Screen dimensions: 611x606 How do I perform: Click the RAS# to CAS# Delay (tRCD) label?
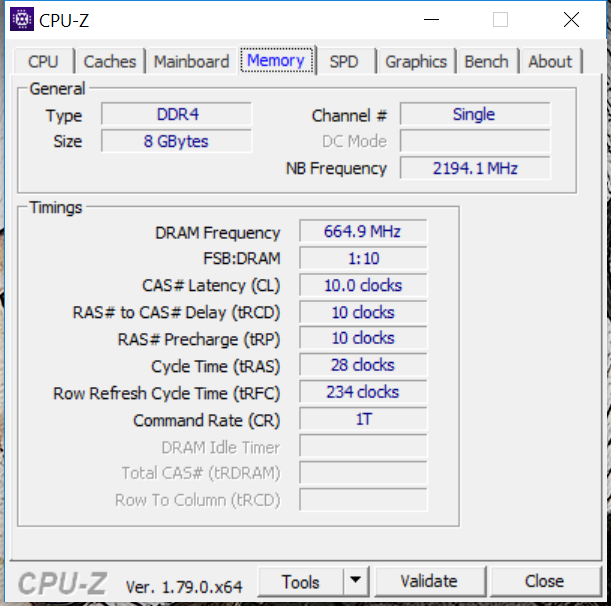[176, 313]
